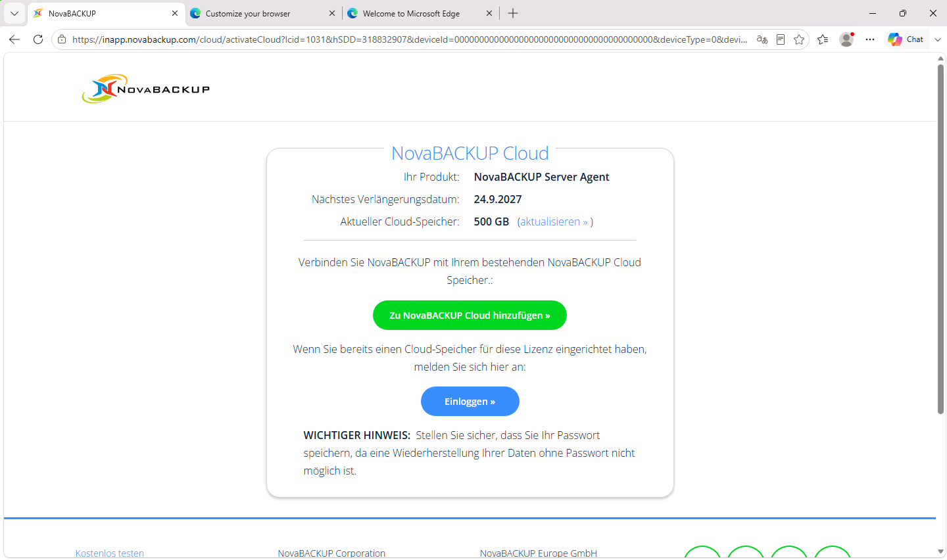View site information lock icon

click(62, 39)
